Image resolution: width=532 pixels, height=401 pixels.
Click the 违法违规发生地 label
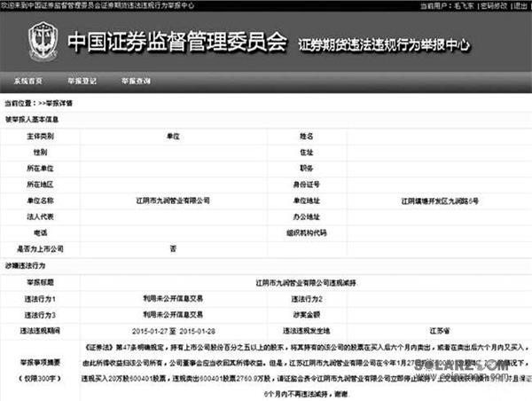click(x=307, y=330)
